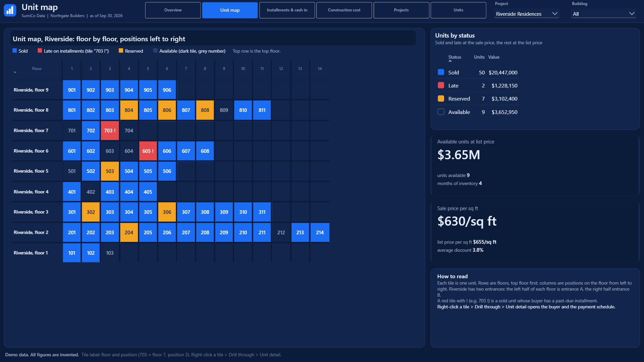Click reserved unit tile 503
Image resolution: width=644 pixels, height=362 pixels.
coord(110,171)
